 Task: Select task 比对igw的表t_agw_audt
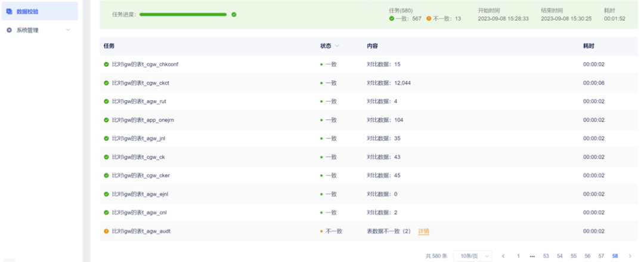141,231
